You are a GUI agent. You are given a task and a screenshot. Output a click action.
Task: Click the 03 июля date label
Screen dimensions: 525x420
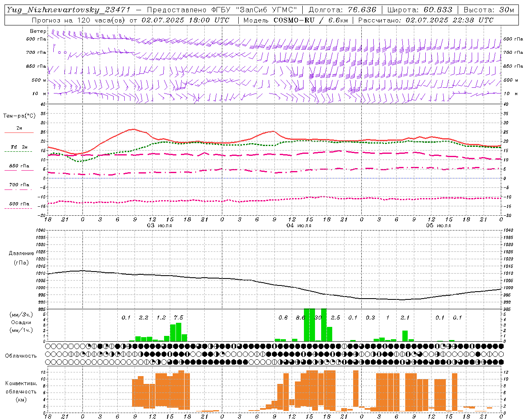(160, 226)
